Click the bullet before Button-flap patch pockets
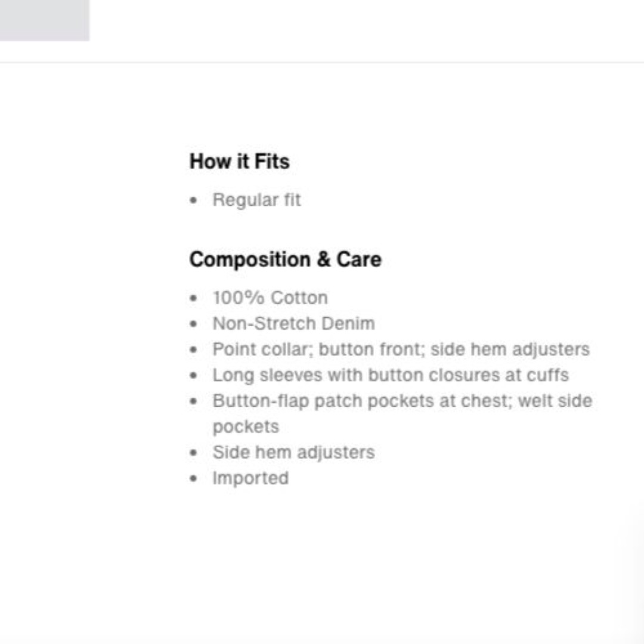Screen dimensions: 644x644 coord(194,401)
